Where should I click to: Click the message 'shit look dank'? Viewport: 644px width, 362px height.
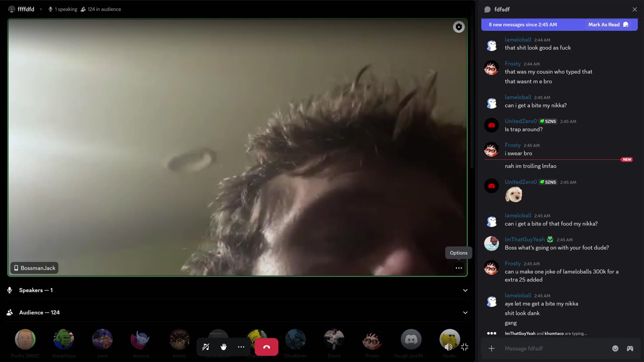click(x=522, y=313)
